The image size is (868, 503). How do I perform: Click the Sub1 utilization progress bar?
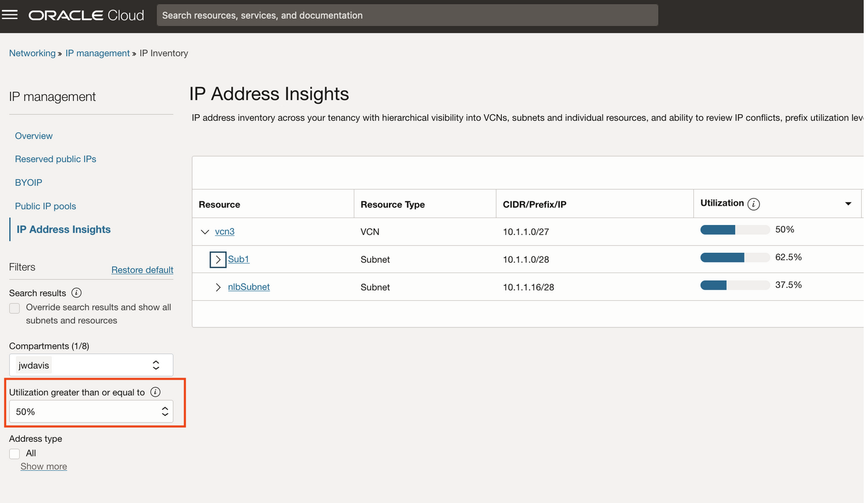[735, 257]
